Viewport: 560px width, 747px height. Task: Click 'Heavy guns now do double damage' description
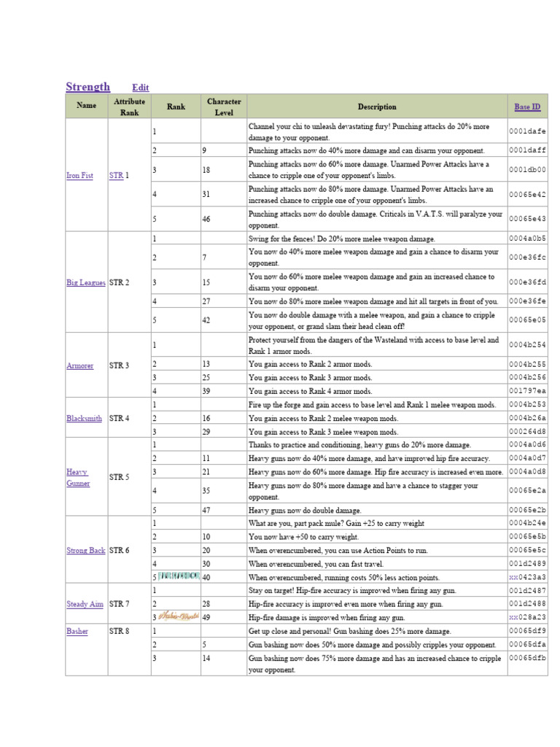(305, 510)
